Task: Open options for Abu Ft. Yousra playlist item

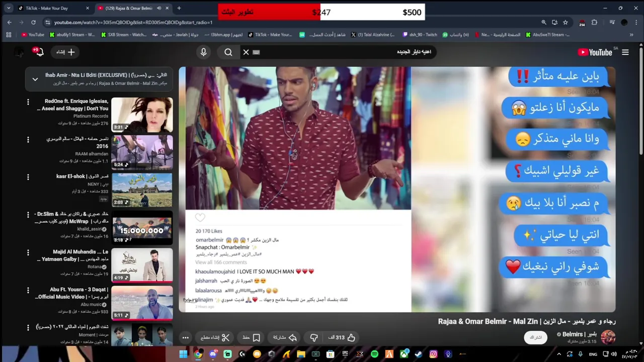Action: 28,290
